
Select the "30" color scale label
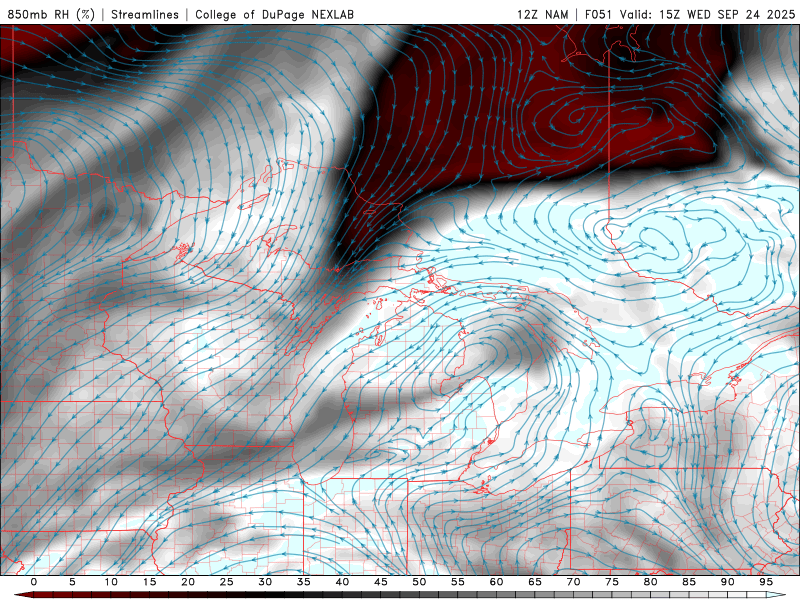click(x=265, y=582)
